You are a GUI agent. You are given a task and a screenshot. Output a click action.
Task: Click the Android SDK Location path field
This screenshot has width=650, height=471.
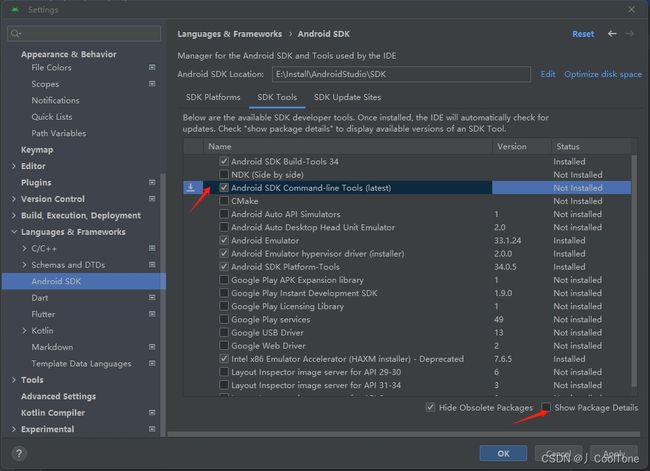coord(401,74)
